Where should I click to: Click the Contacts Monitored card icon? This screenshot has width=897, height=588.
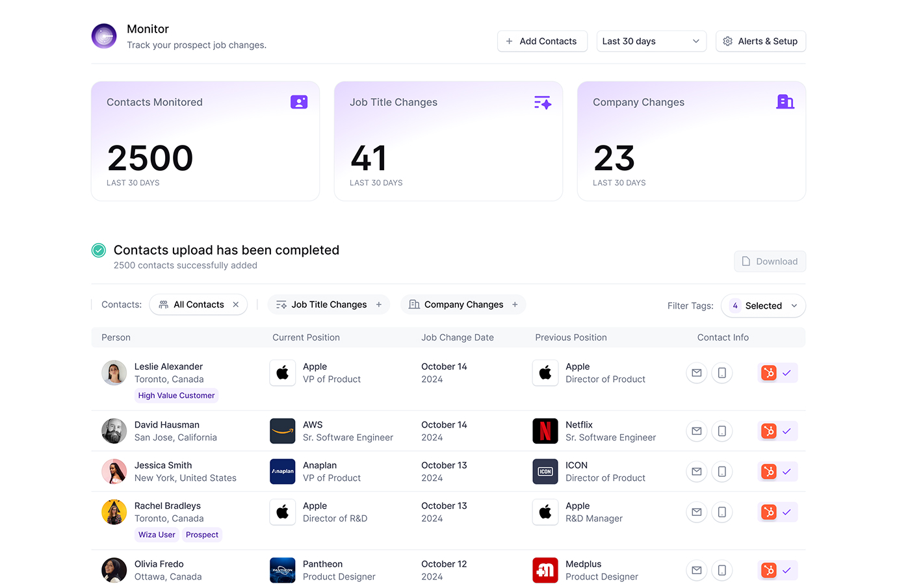click(299, 102)
